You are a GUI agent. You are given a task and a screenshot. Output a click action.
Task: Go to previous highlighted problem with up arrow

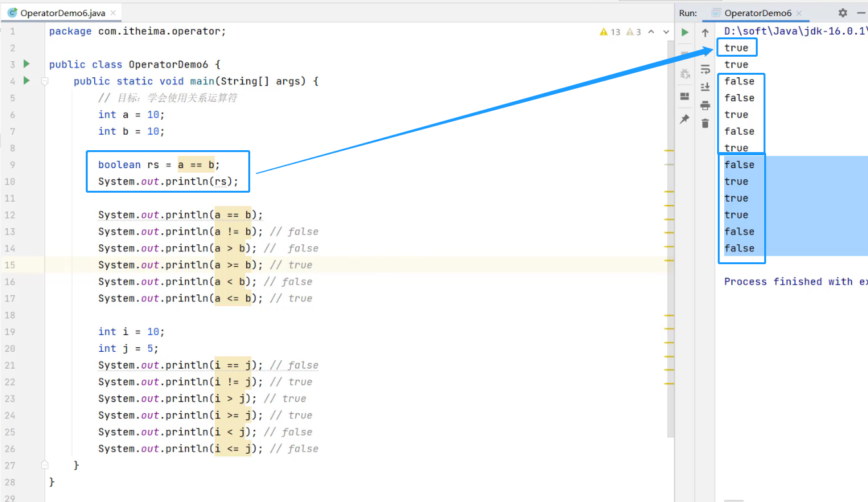click(651, 32)
